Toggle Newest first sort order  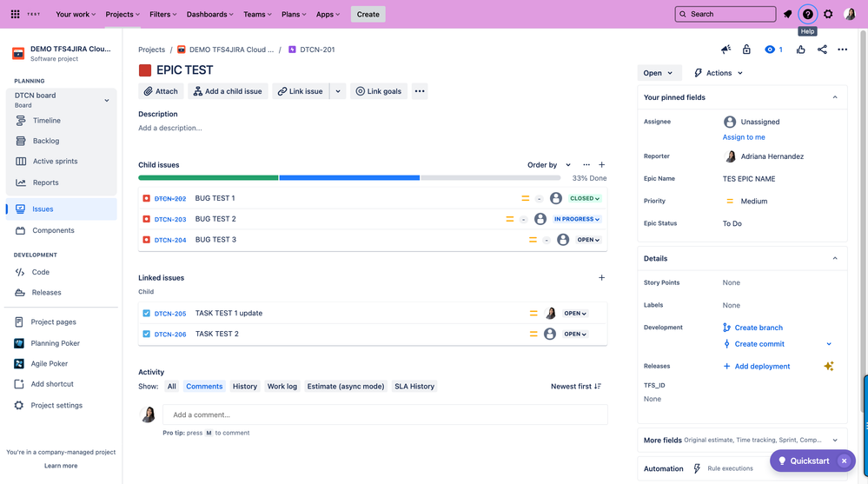pyautogui.click(x=576, y=387)
